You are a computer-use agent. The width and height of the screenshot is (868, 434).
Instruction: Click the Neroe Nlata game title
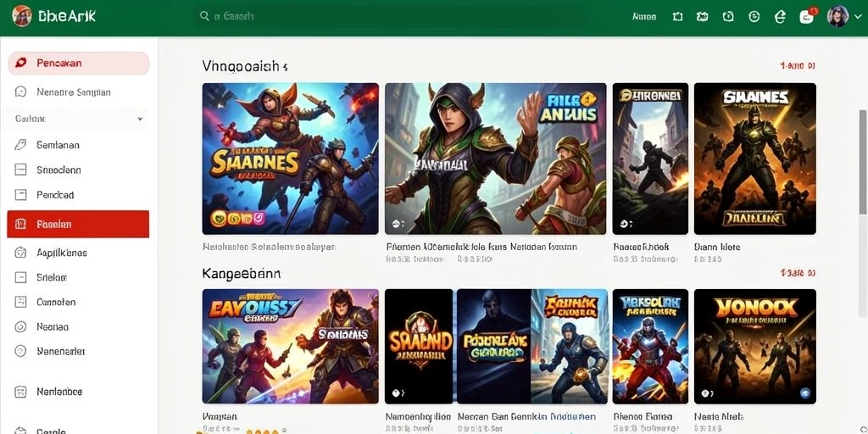pyautogui.click(x=717, y=416)
